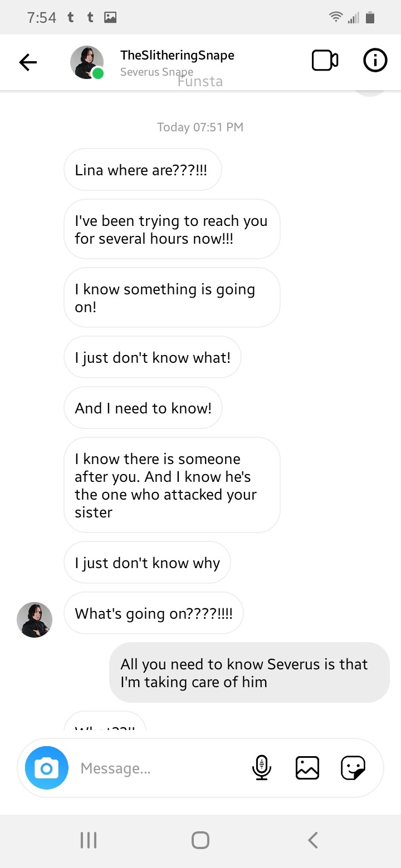The width and height of the screenshot is (401, 868).
Task: Tap the "And I need to know!" message
Action: 143,408
